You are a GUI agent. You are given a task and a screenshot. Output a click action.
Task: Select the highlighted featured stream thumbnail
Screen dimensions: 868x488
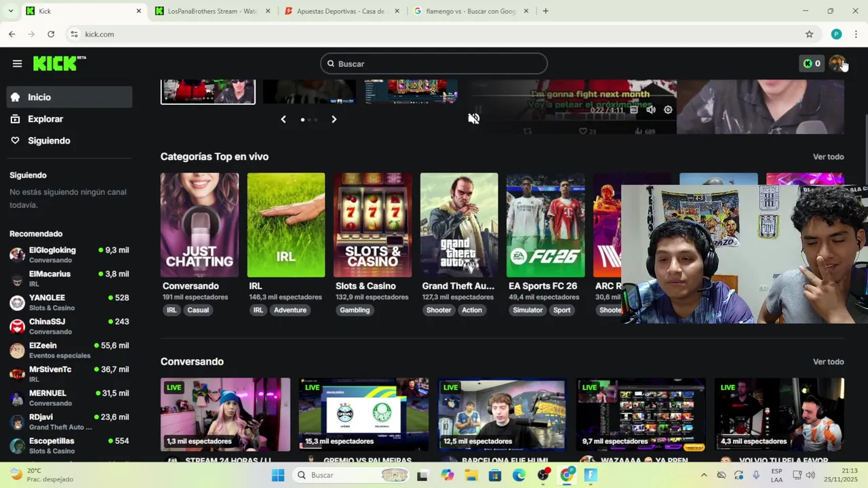[x=208, y=91]
